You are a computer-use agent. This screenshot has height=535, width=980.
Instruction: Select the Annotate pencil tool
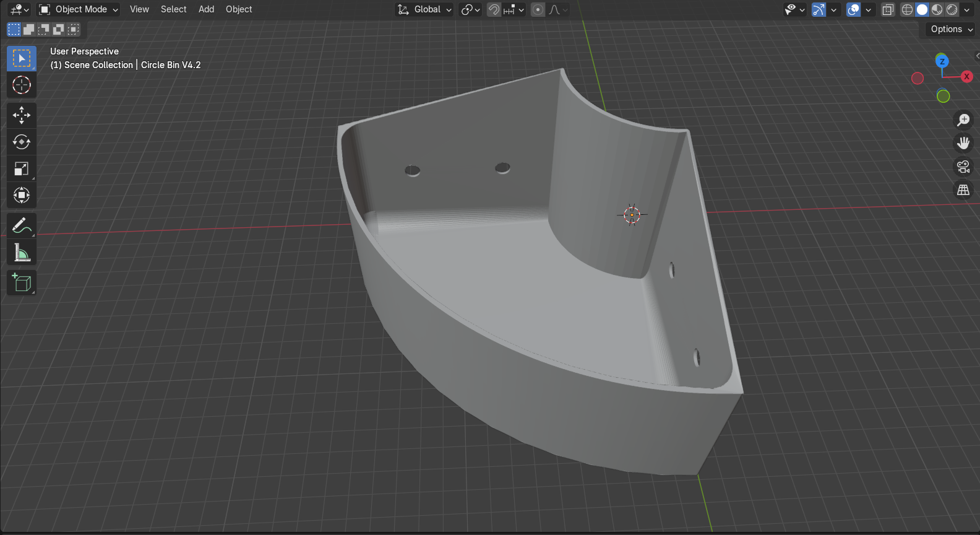click(x=22, y=226)
